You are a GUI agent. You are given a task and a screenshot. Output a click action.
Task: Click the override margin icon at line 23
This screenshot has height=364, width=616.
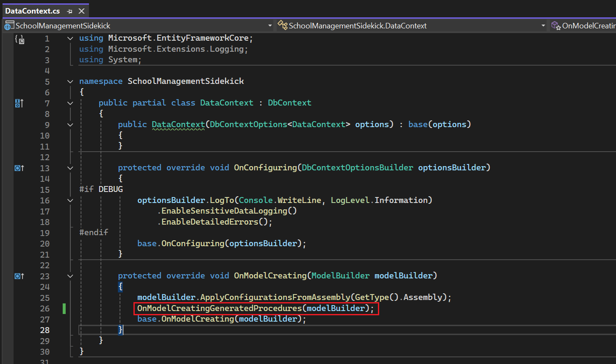19,276
